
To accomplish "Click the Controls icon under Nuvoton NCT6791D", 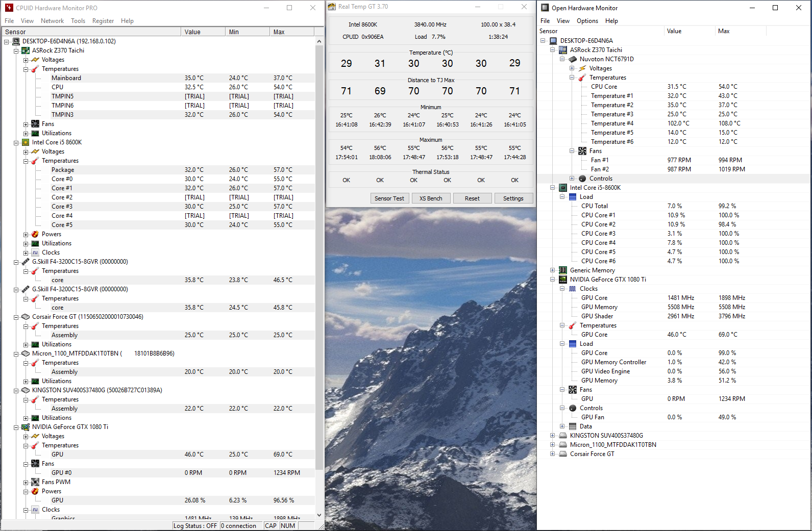I will tap(582, 179).
